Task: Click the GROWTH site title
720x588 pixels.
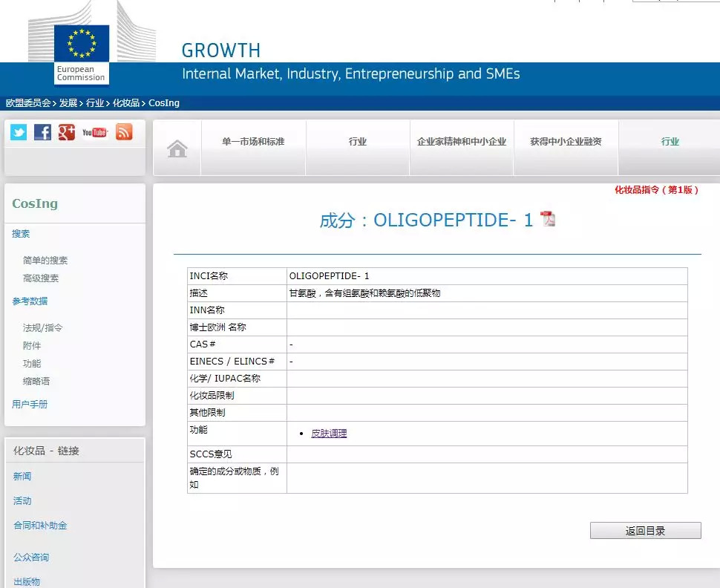Action: coord(221,50)
